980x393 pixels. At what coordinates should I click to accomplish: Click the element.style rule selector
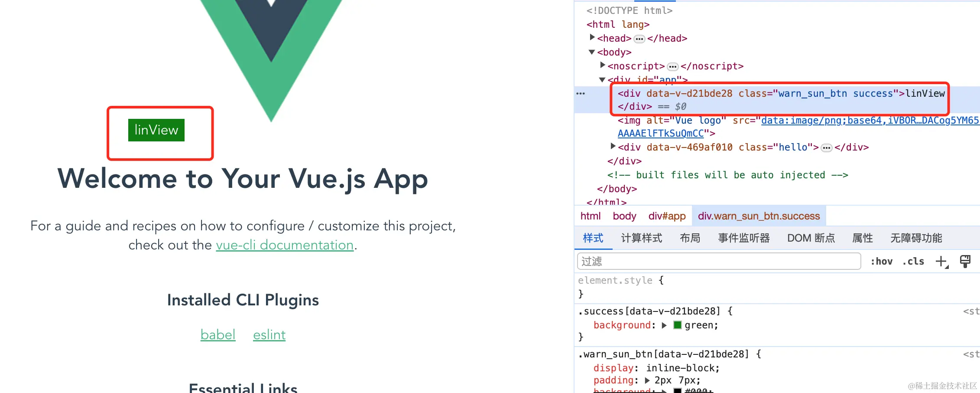pyautogui.click(x=615, y=281)
